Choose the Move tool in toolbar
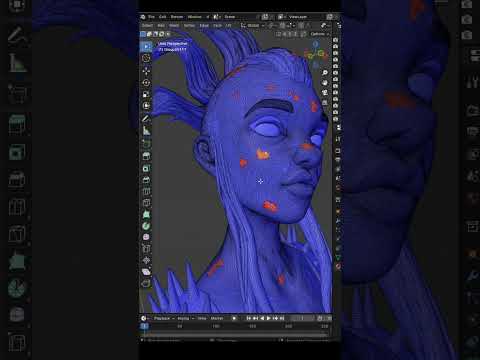480x360 pixels. coord(146,70)
